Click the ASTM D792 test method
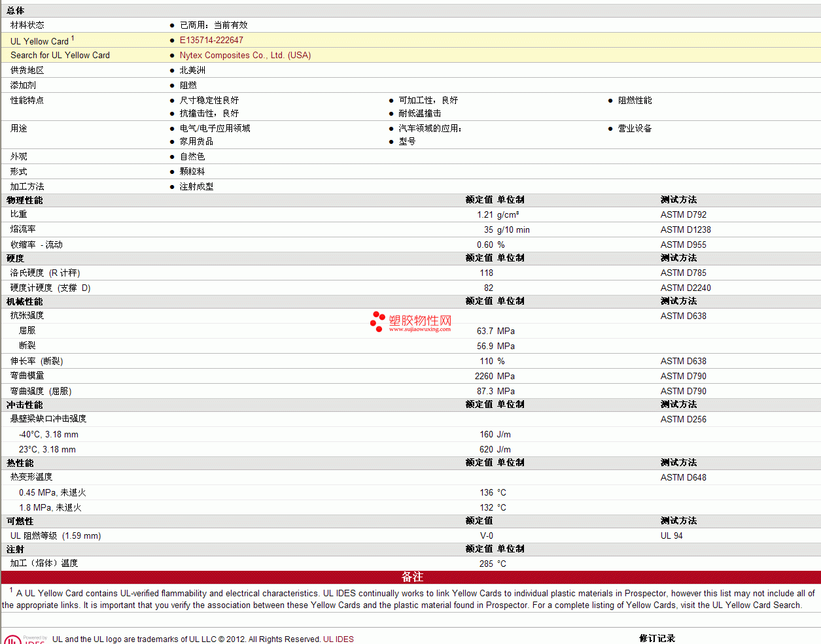821x644 pixels. pos(684,214)
